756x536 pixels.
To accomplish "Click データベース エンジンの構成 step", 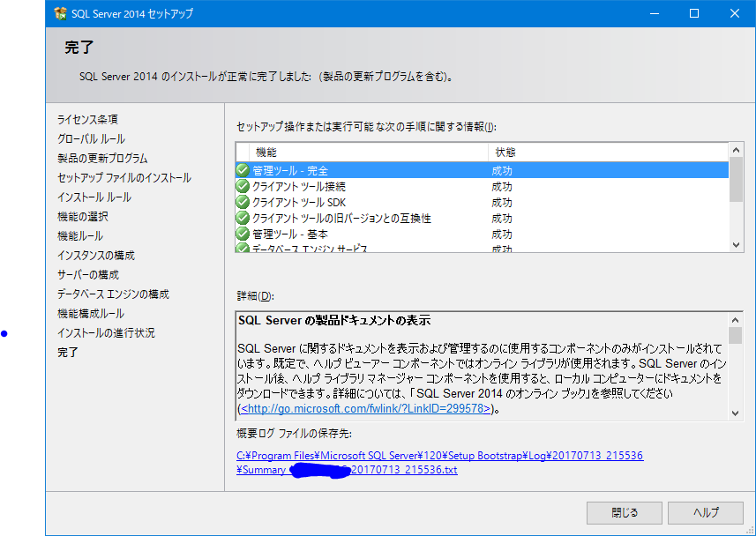I will (x=113, y=294).
